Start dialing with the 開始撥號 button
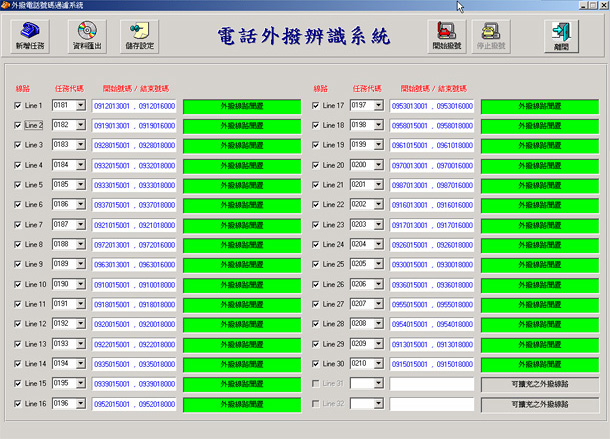 (447, 37)
